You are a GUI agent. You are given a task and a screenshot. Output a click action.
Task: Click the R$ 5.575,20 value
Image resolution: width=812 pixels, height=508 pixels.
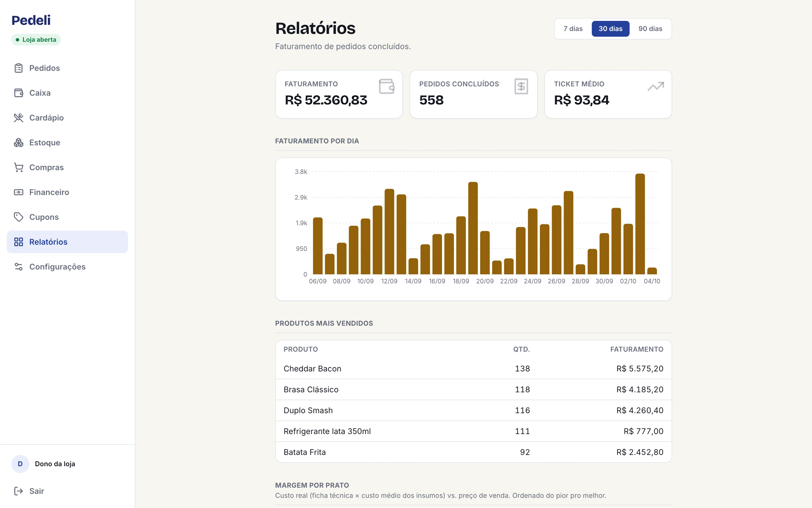[640, 369]
